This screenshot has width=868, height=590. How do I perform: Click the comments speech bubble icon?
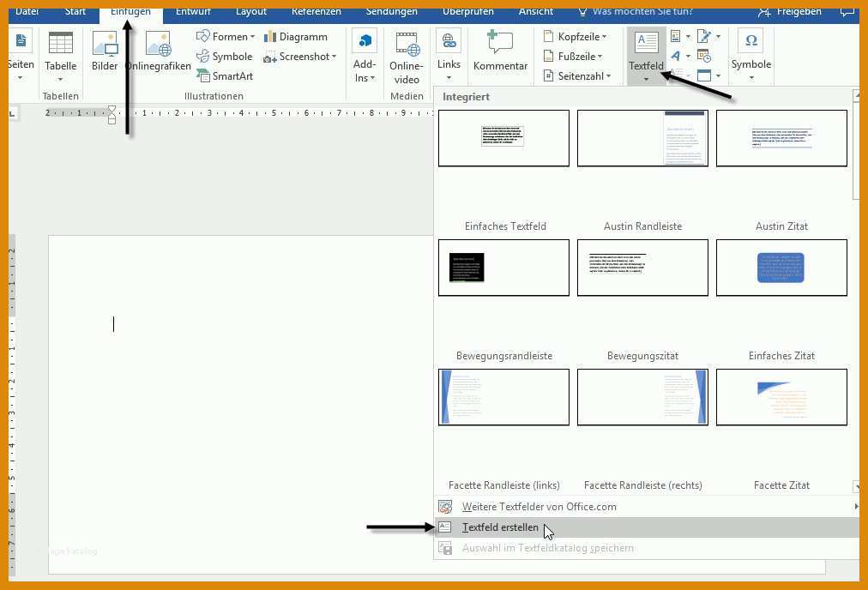(847, 11)
